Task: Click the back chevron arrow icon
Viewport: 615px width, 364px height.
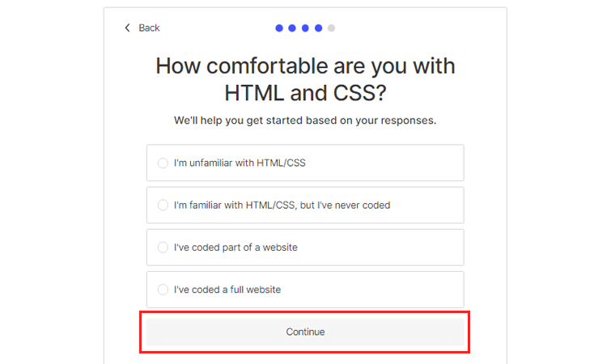Action: click(x=127, y=28)
